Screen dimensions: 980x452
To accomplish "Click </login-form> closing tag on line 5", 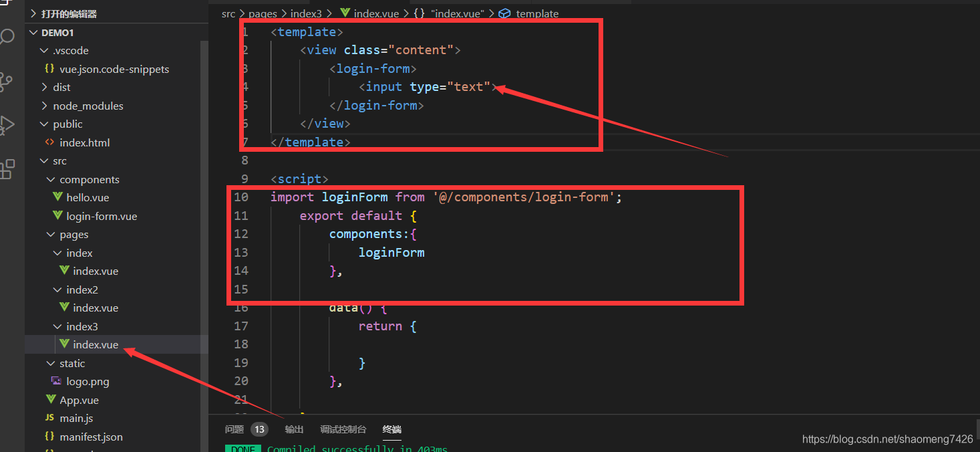I will coord(377,105).
